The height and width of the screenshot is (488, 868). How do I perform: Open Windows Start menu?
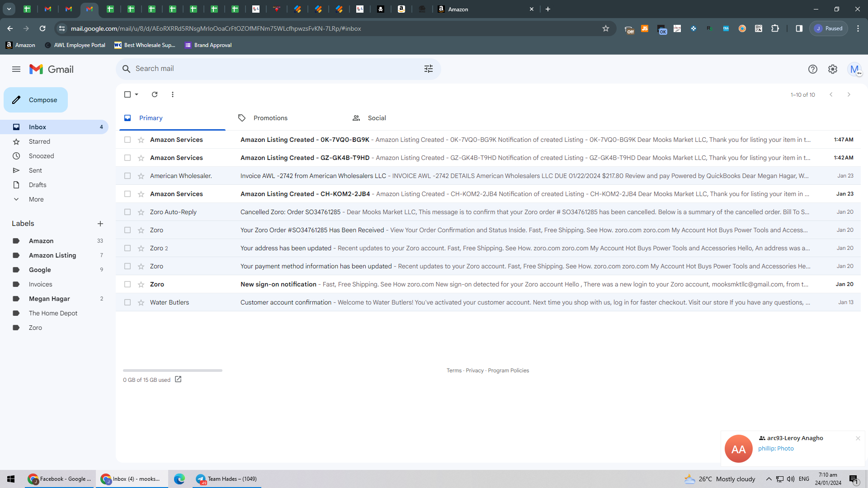[x=11, y=479]
